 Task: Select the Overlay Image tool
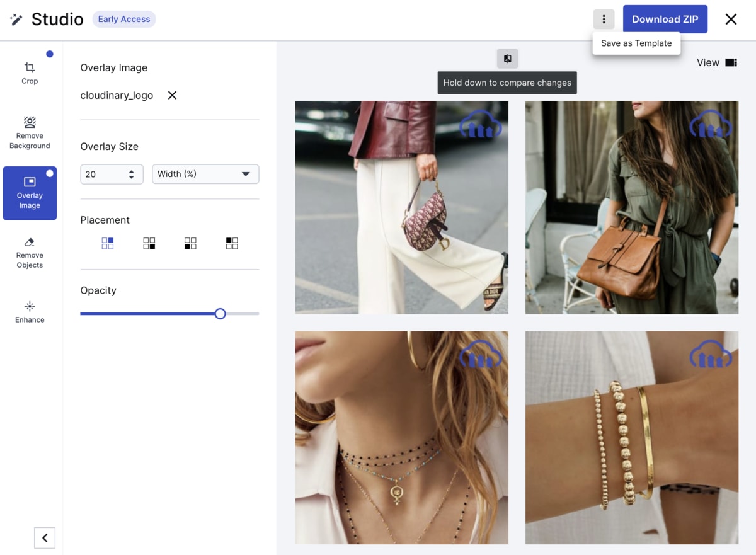click(x=30, y=193)
